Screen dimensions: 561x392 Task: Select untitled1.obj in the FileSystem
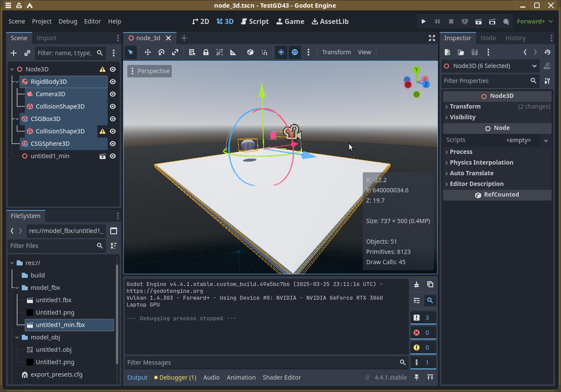pyautogui.click(x=53, y=350)
